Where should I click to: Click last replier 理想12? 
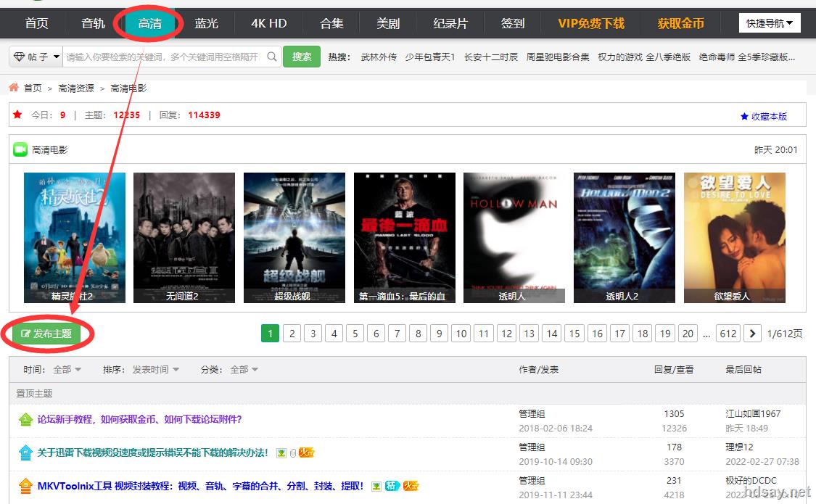740,447
